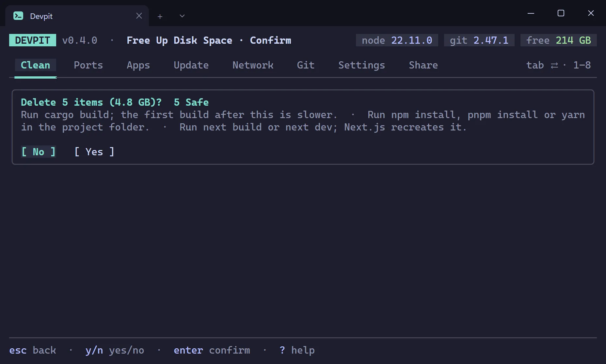Close the Devpit terminal tab
Screen dimensions: 606x364
point(139,16)
